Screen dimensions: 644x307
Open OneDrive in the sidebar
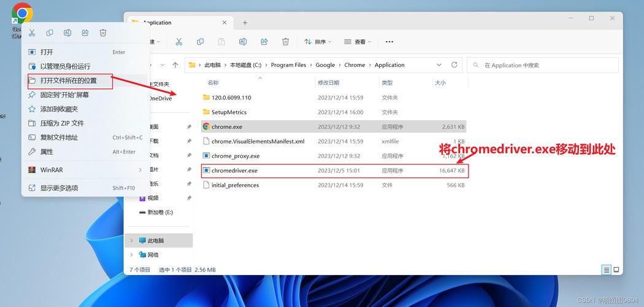point(161,98)
